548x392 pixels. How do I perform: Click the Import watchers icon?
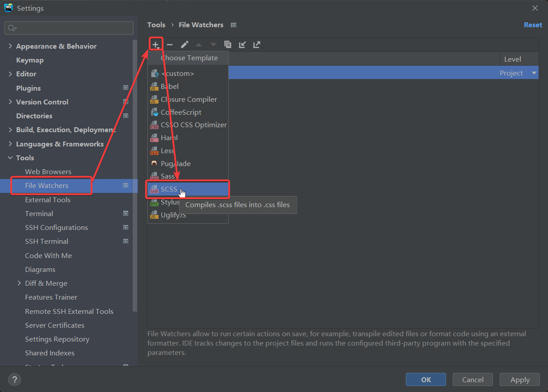(x=242, y=44)
